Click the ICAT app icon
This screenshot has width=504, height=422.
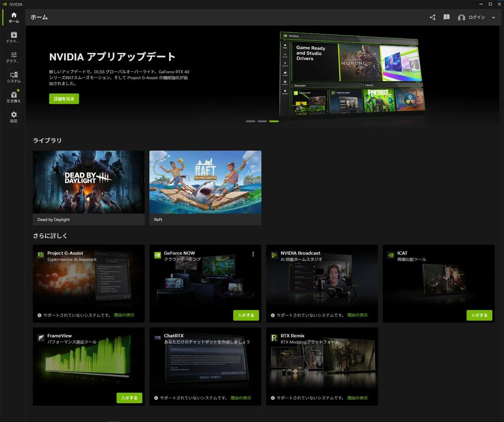(x=391, y=255)
